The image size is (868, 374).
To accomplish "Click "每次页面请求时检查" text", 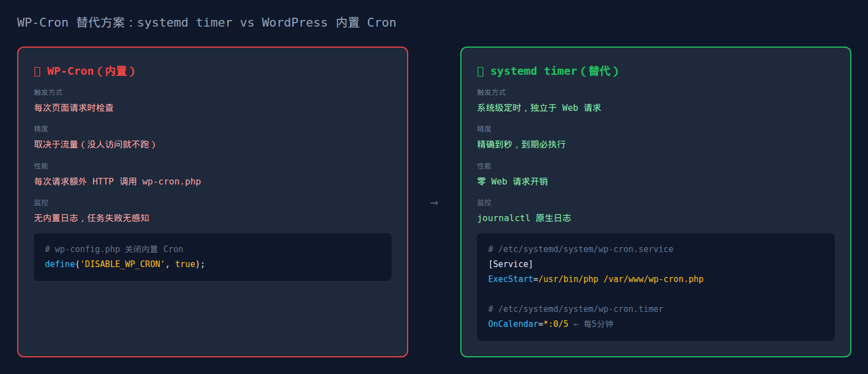I will 74,107.
